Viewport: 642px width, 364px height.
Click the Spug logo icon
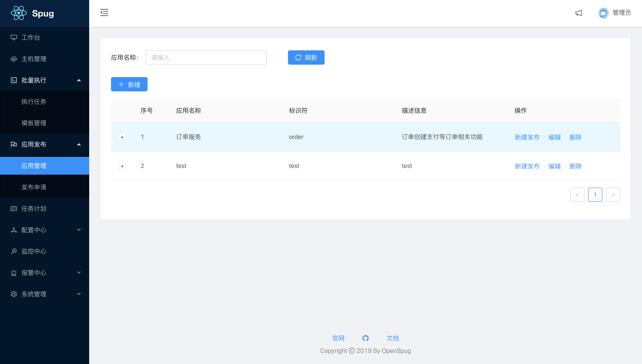[19, 13]
